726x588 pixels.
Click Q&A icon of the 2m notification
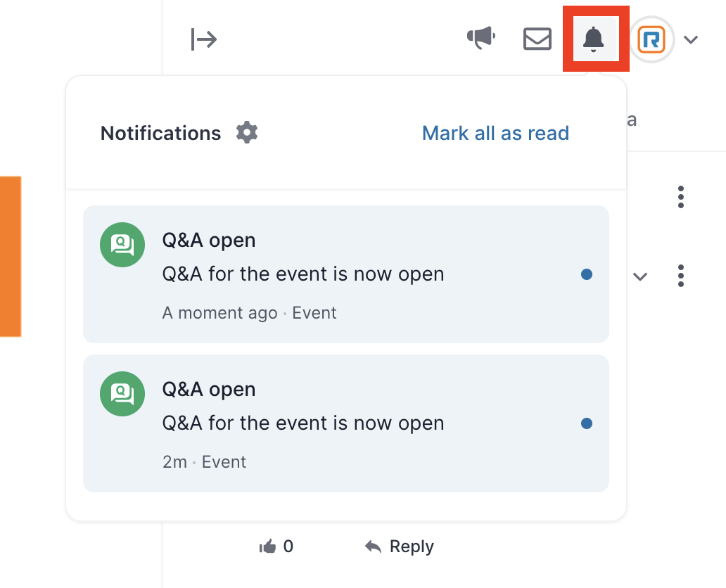coord(122,394)
